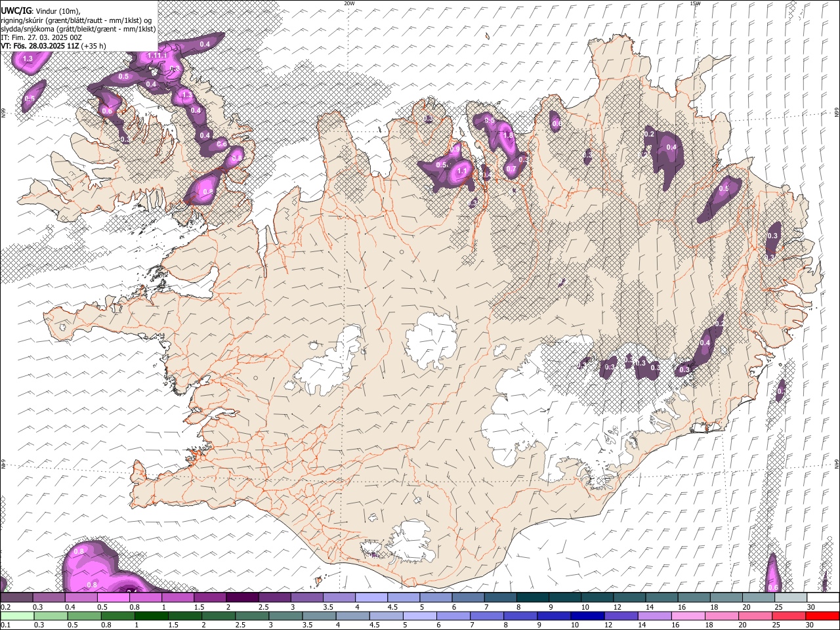Click top legend swatch between 0.2 and 0.3
840x630 pixels.
[x=16, y=597]
